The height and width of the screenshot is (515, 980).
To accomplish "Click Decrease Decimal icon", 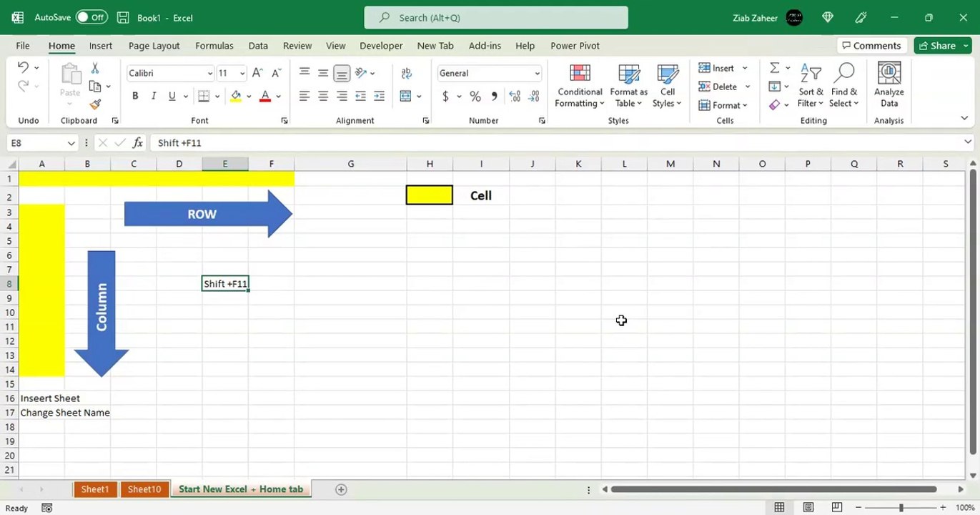I will 533,96.
